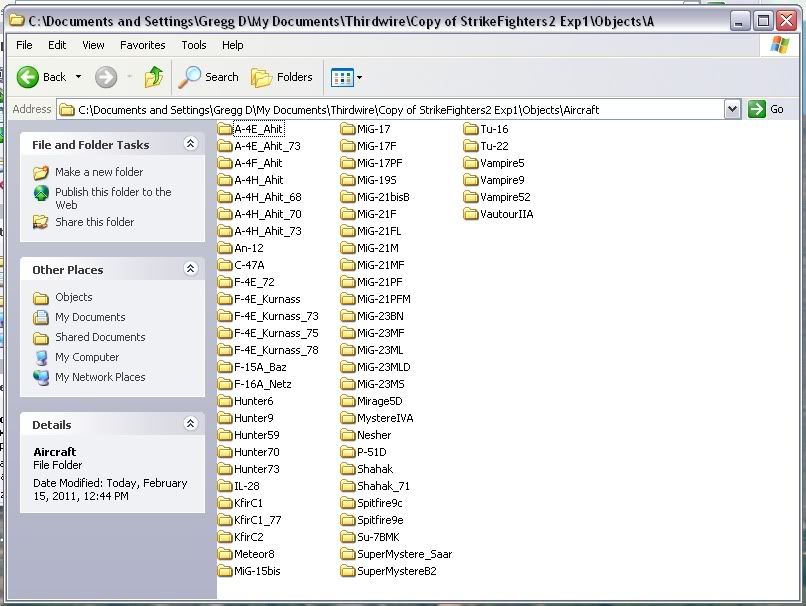Select the MiG-23MLD folder name
This screenshot has height=606, width=806.
383,367
